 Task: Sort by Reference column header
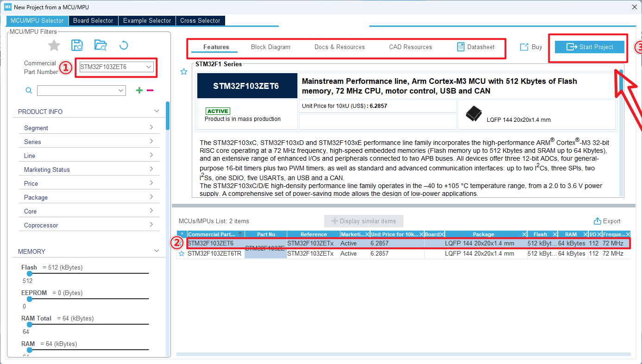[x=314, y=234]
